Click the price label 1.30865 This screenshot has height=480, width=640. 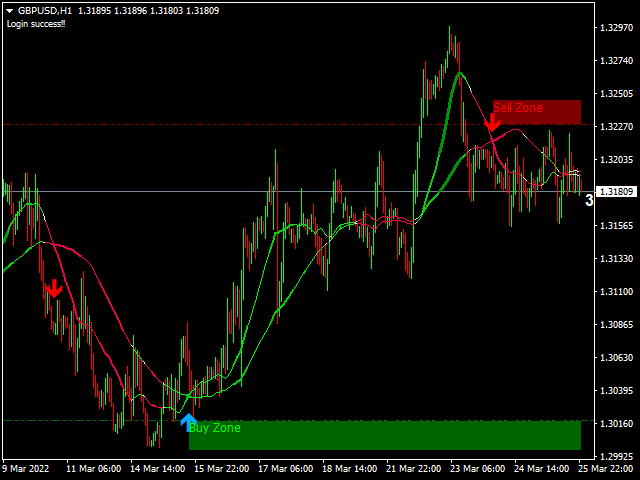tap(616, 325)
